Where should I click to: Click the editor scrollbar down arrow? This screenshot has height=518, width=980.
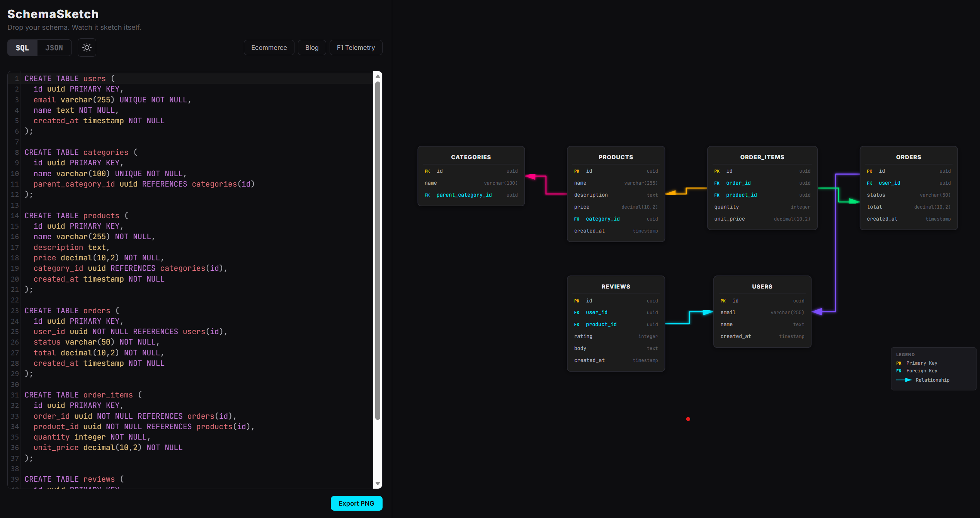378,483
